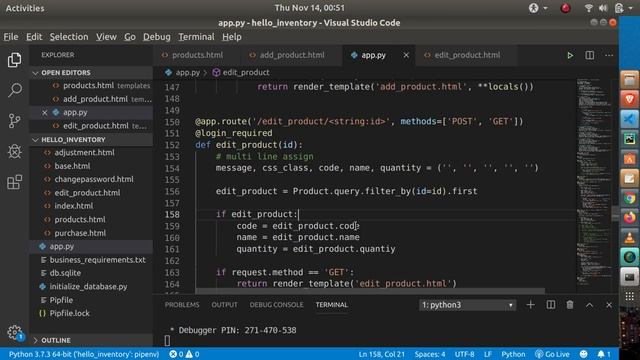Change file encoding UTF-8

click(x=464, y=354)
